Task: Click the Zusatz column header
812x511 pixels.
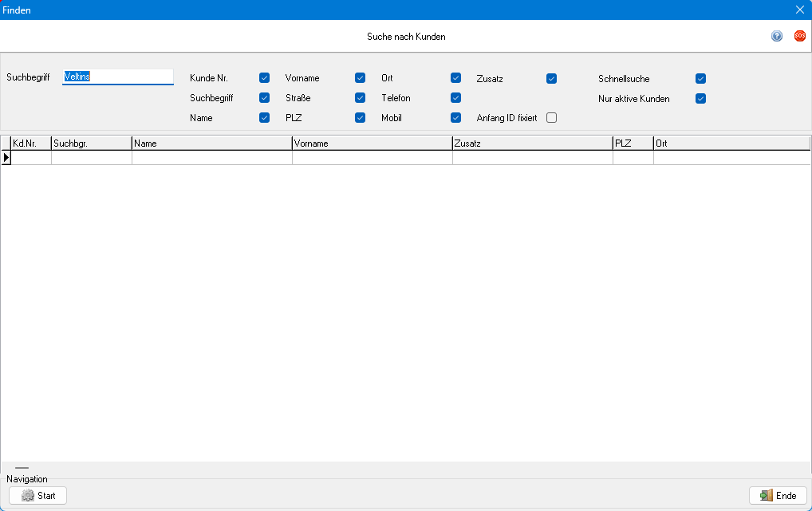Action: coord(532,143)
